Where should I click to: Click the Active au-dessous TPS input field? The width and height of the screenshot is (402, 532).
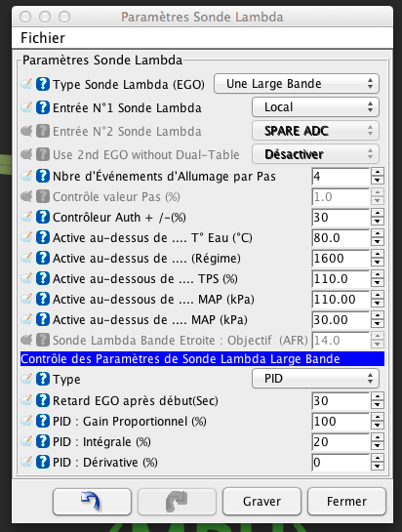[341, 278]
